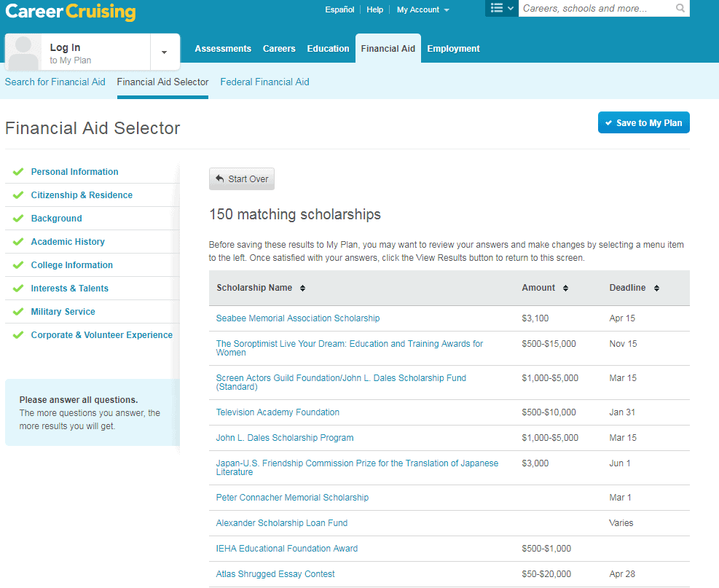
Task: Open Search for Financial Aid subtab
Action: click(x=55, y=82)
